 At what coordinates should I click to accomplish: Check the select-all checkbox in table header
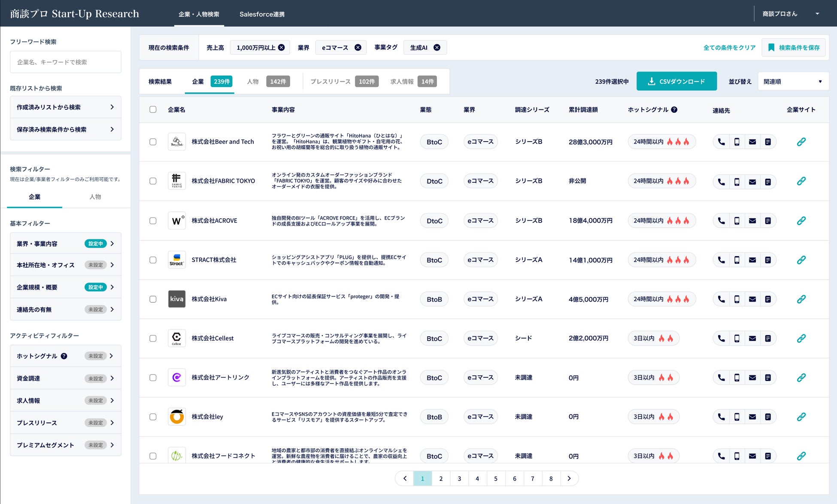[x=153, y=109]
